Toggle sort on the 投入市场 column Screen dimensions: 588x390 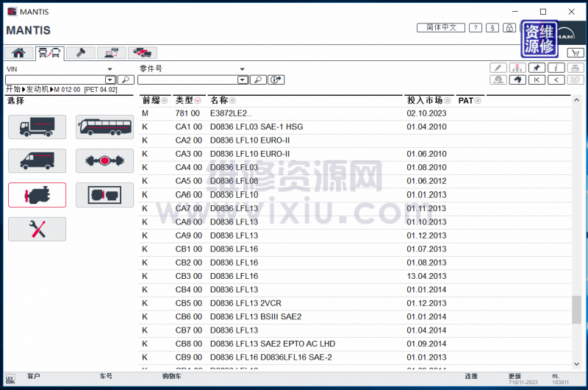(x=448, y=100)
